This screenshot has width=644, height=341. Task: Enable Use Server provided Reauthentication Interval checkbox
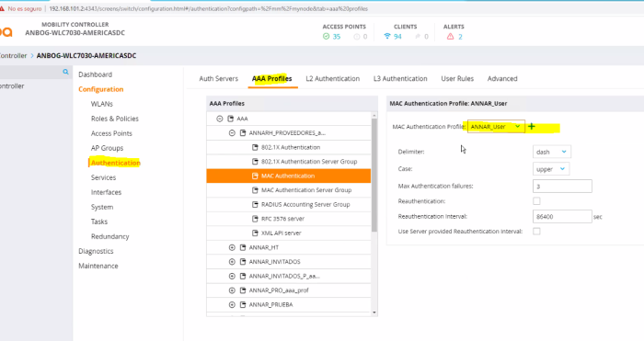click(x=536, y=232)
